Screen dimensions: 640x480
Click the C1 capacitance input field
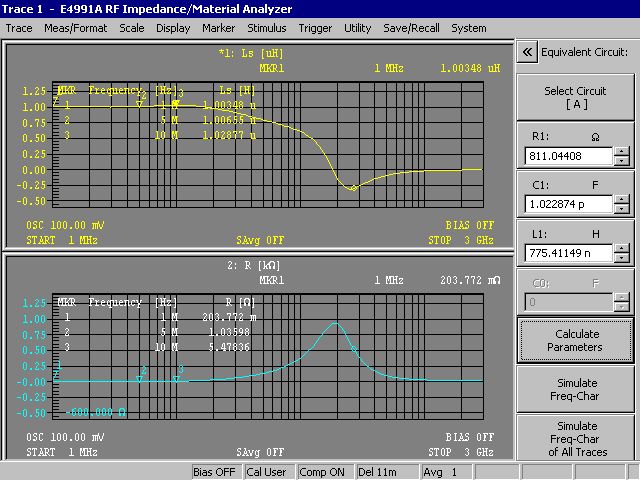coord(567,205)
